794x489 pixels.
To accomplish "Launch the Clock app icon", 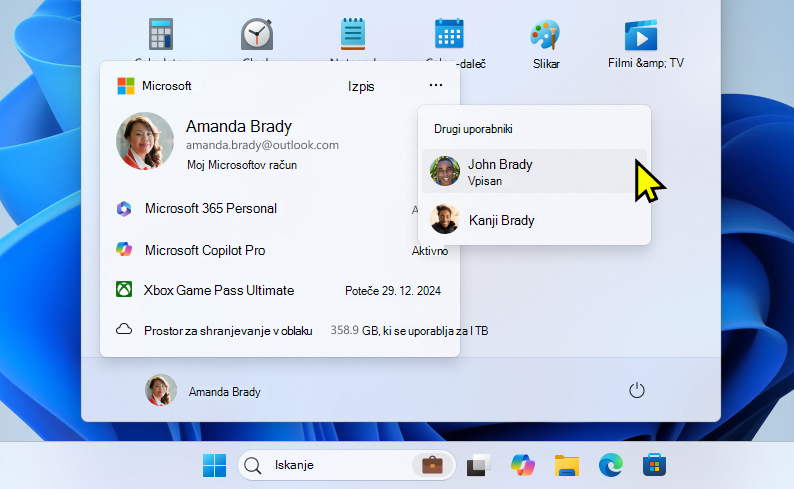I will coord(257,34).
